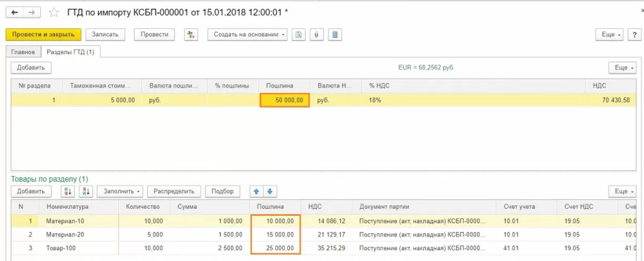
Task: Switch to the Разделы ГТД (1) tab
Action: point(71,52)
